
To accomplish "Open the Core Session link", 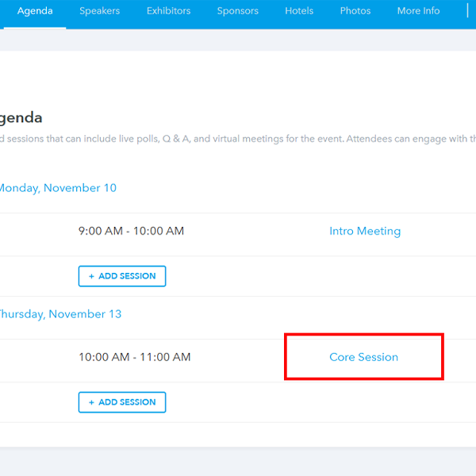I will [363, 357].
